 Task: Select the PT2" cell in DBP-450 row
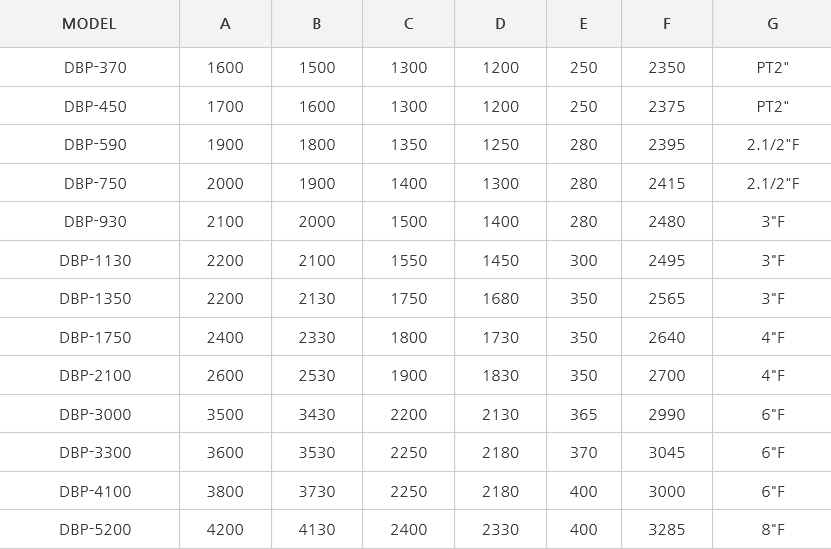click(773, 107)
